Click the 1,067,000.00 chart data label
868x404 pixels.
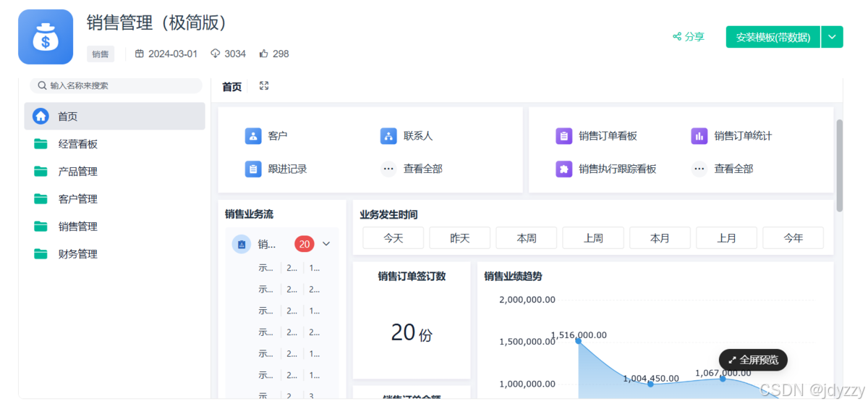point(723,373)
